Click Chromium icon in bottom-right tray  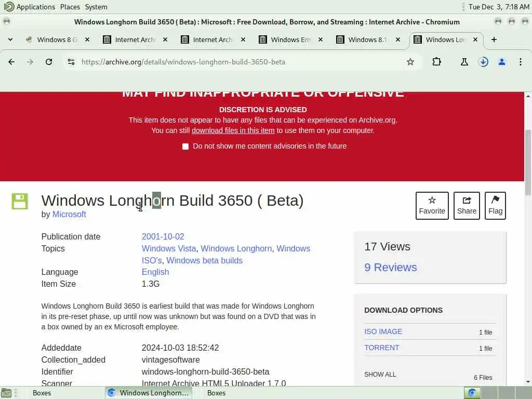click(472, 393)
